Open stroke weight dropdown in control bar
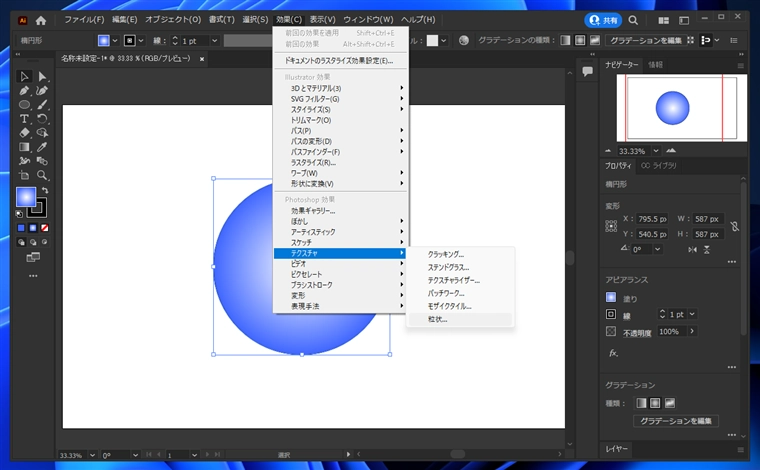This screenshot has height=470, width=760. [214, 41]
